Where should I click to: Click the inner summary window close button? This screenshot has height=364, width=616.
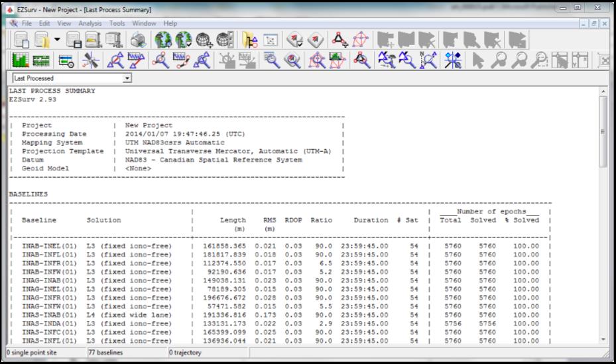(604, 24)
